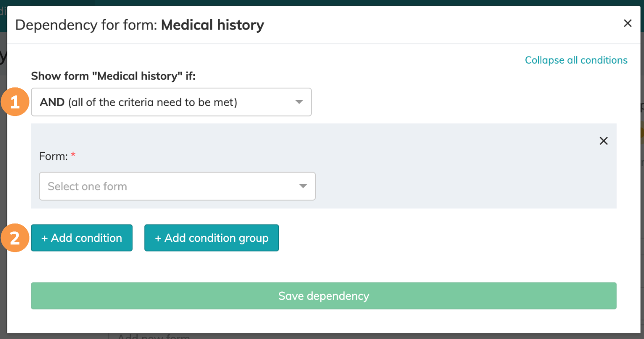Open the AND criteria operator dropdown
Screen dimensions: 644x339
(x=171, y=102)
